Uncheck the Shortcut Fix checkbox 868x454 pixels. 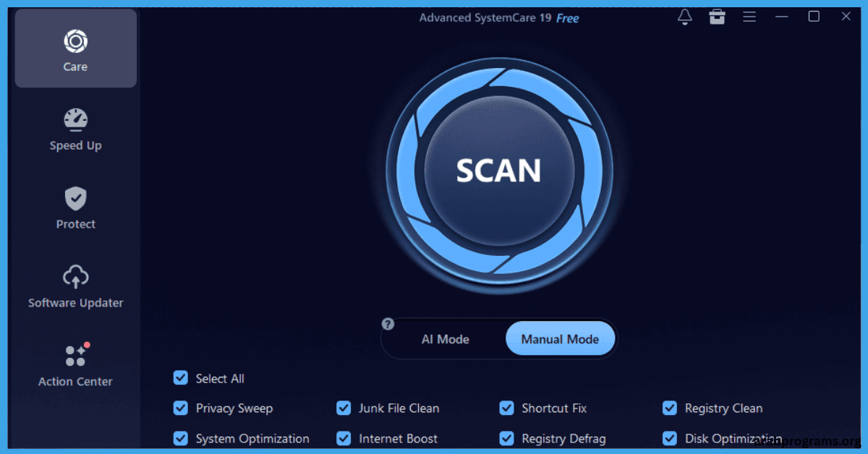pos(507,408)
